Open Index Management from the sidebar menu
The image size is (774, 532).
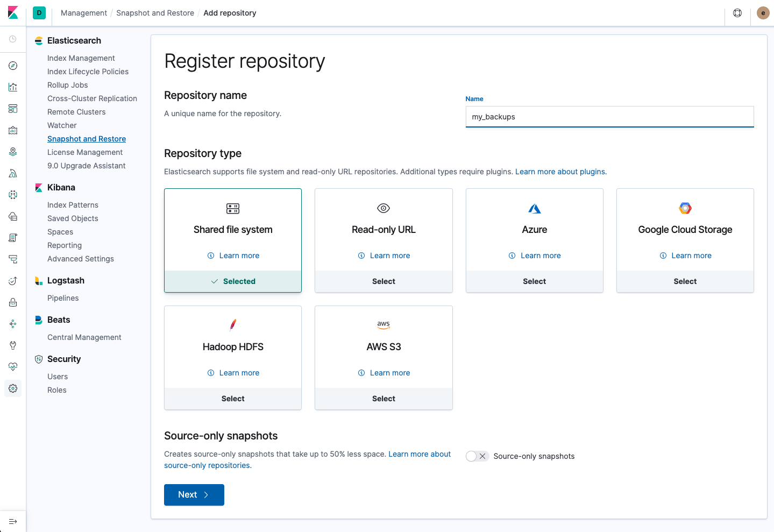coord(81,58)
